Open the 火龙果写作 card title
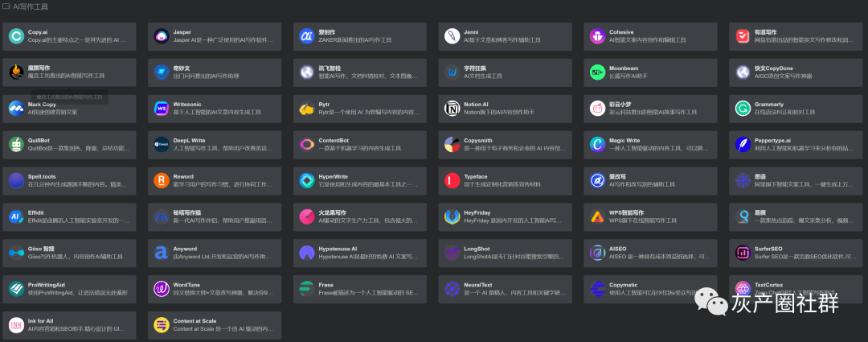Image resolution: width=868 pixels, height=342 pixels. (332, 213)
